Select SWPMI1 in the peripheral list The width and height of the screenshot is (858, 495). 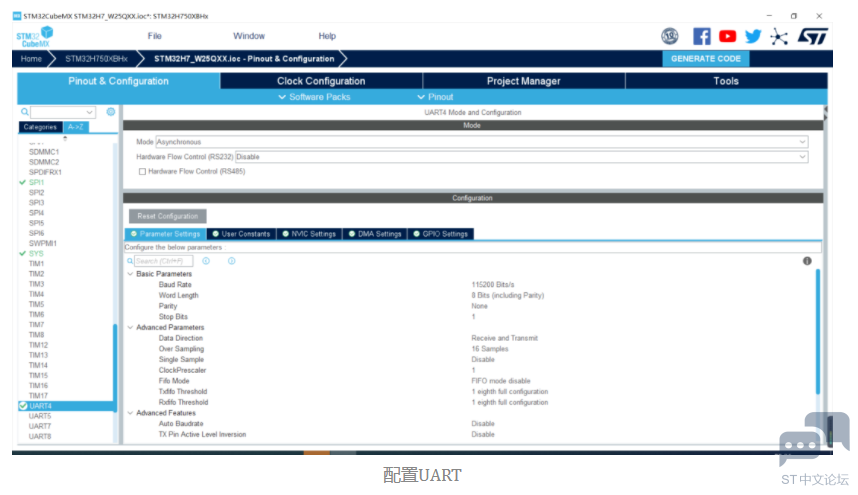(x=43, y=243)
